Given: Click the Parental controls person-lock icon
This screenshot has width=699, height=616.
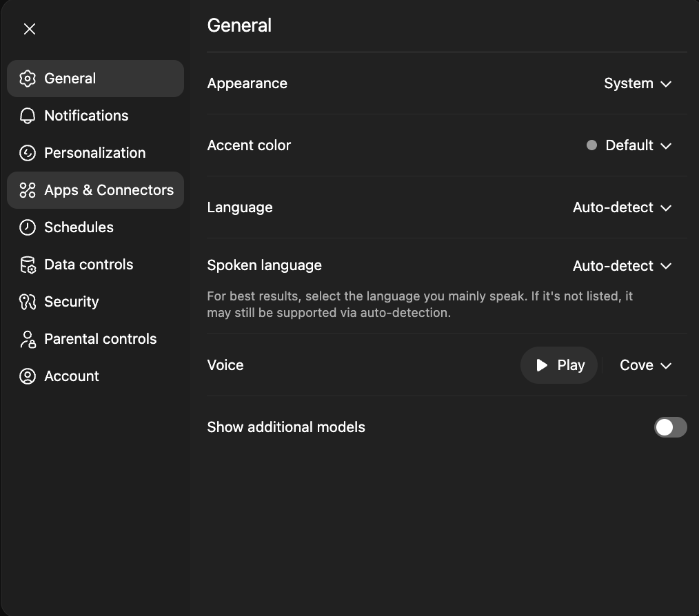Looking at the screenshot, I should pyautogui.click(x=28, y=339).
